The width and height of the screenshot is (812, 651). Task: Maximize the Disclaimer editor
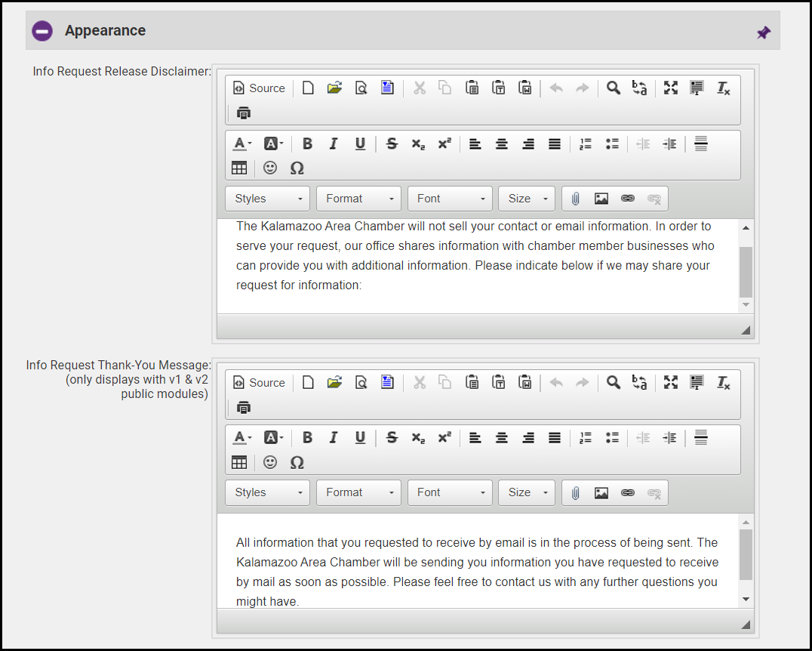[x=671, y=88]
